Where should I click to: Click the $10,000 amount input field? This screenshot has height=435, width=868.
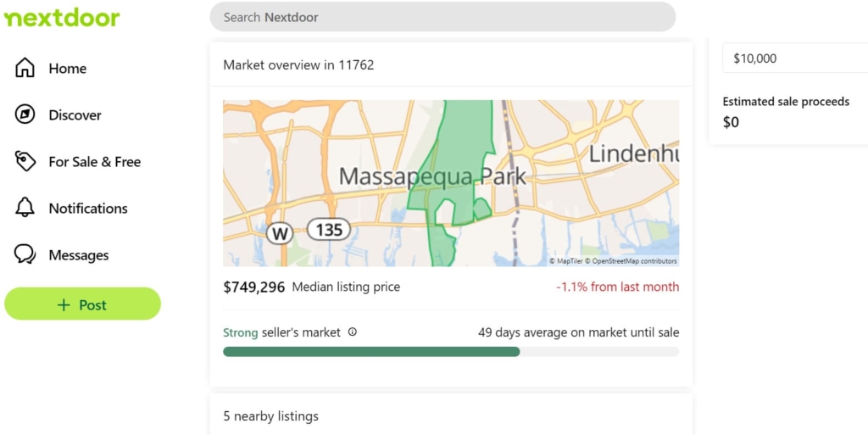point(795,59)
